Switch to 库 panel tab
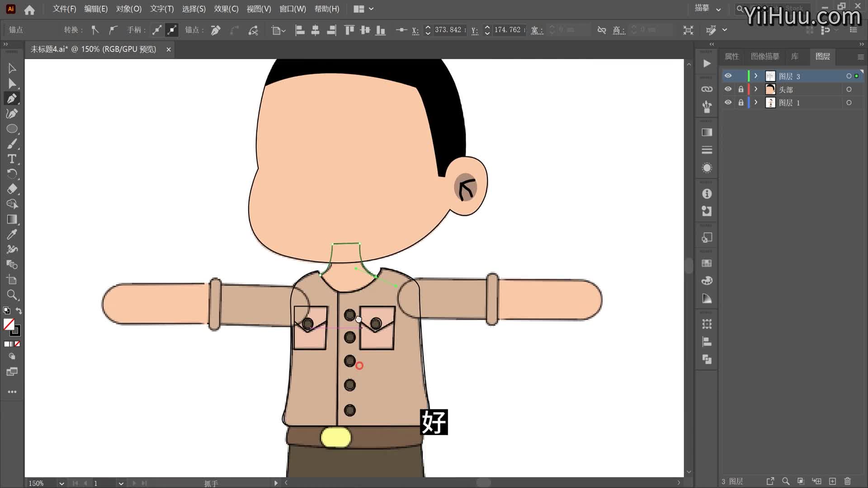The height and width of the screenshot is (488, 868). tap(795, 56)
